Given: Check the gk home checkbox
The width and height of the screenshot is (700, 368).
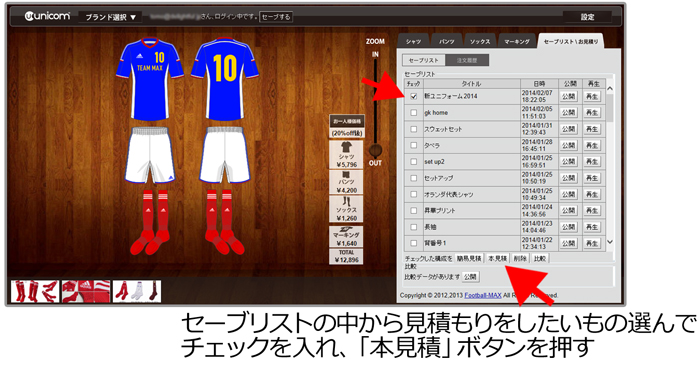Looking at the screenshot, I should tap(414, 113).
